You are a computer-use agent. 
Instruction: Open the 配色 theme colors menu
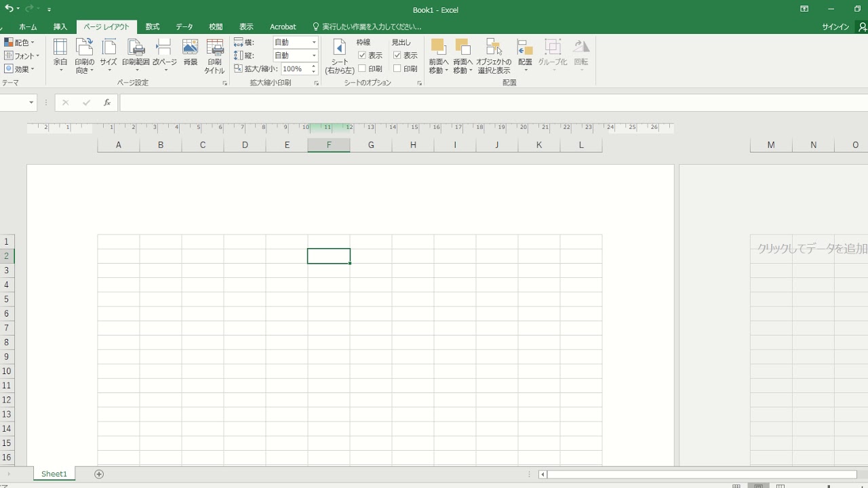pyautogui.click(x=19, y=42)
